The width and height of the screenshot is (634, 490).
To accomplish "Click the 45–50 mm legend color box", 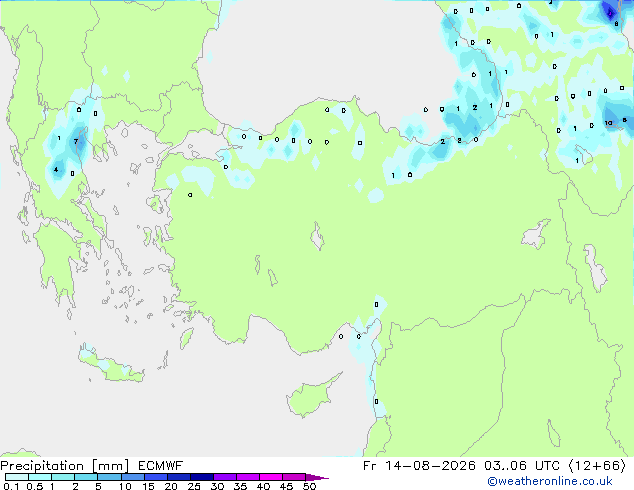I will click(x=294, y=477).
